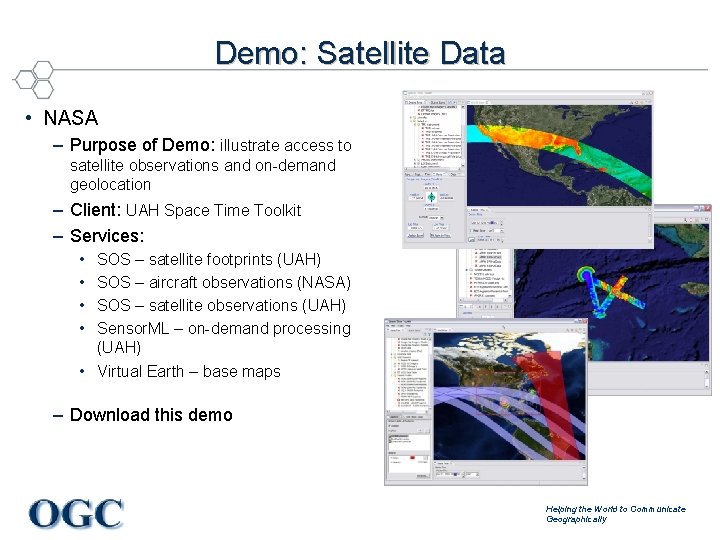Viewport: 720px width, 540px height.
Task: Open the top screenshot with orange-green satellite swath
Action: [528, 170]
